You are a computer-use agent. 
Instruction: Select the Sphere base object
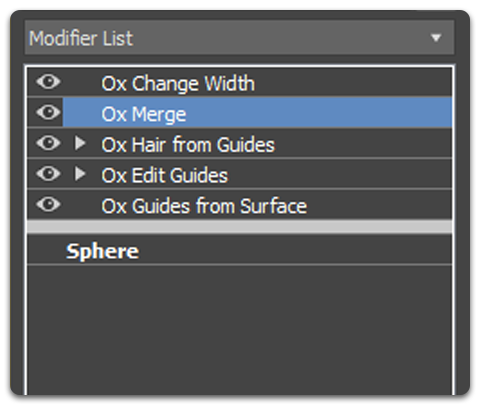[x=102, y=251]
